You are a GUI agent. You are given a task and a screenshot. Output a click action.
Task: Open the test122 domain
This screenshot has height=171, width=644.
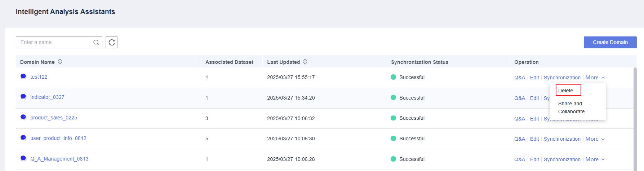39,77
